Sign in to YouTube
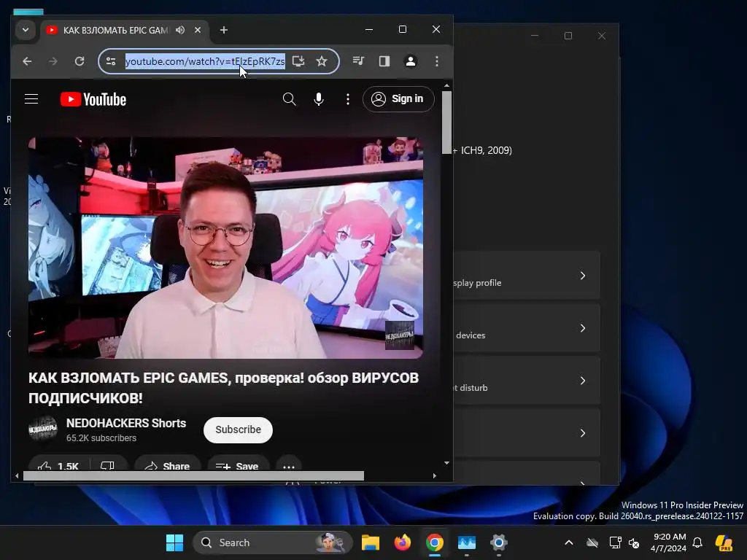 (398, 99)
